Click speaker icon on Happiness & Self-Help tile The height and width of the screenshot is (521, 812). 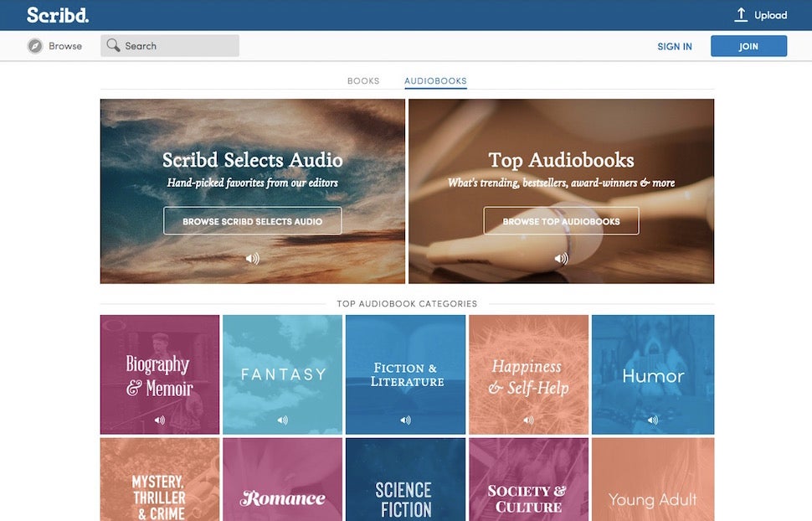528,420
